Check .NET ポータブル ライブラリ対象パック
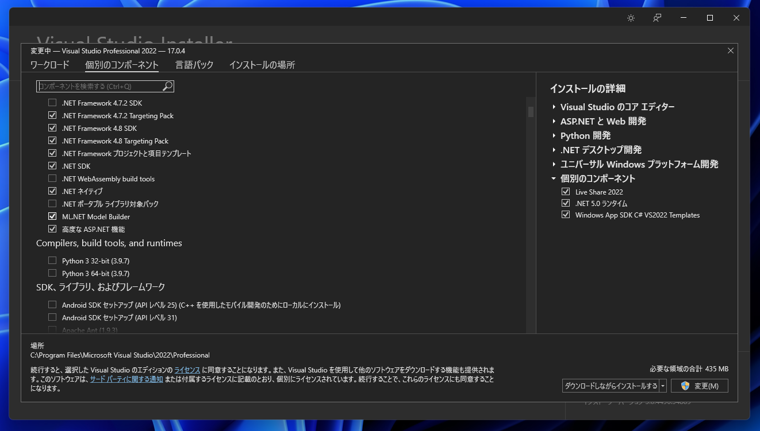The image size is (760, 431). pyautogui.click(x=52, y=204)
